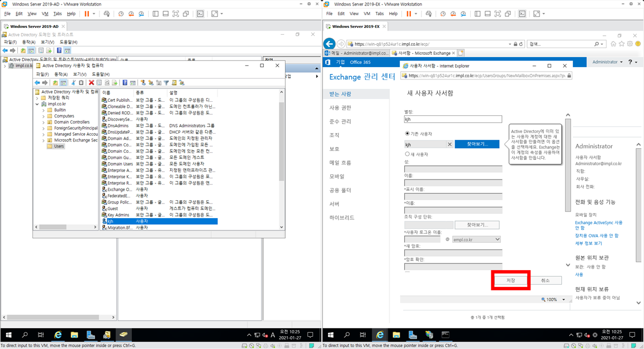Open the VM menu in the 2019-AD VMware window
644x349 pixels.
tap(45, 13)
